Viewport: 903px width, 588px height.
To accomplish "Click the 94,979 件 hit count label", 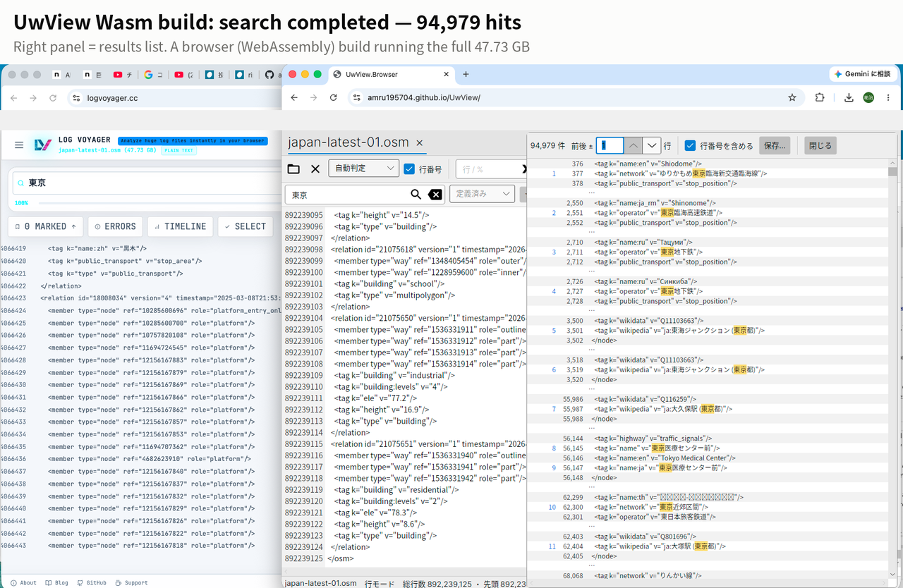I will pyautogui.click(x=547, y=146).
